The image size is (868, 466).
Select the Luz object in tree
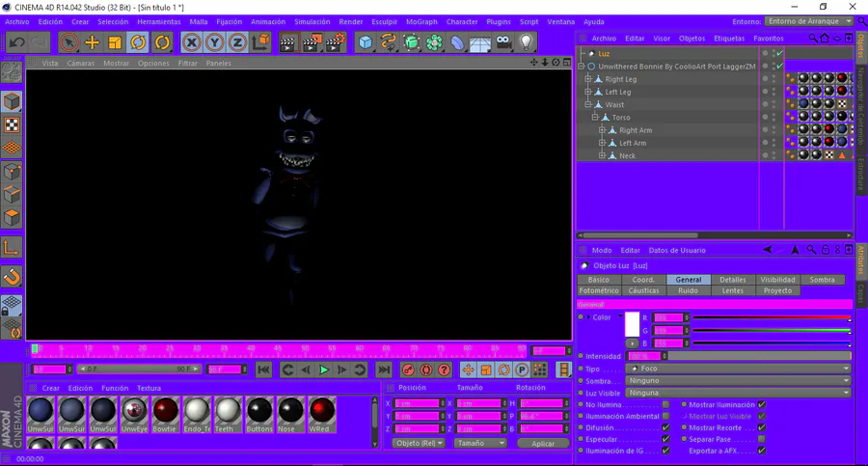(x=604, y=54)
